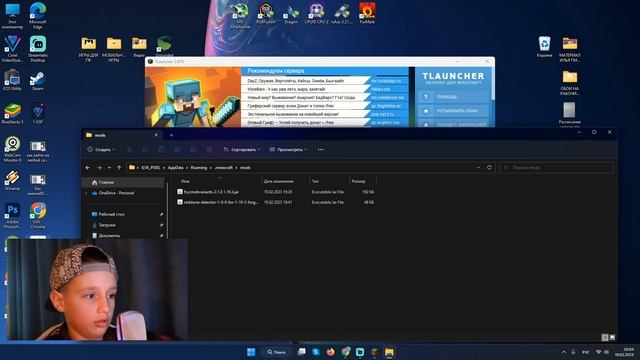This screenshot has width=640, height=360.
Task: Click .minecraft in the address path
Action: coord(224,168)
